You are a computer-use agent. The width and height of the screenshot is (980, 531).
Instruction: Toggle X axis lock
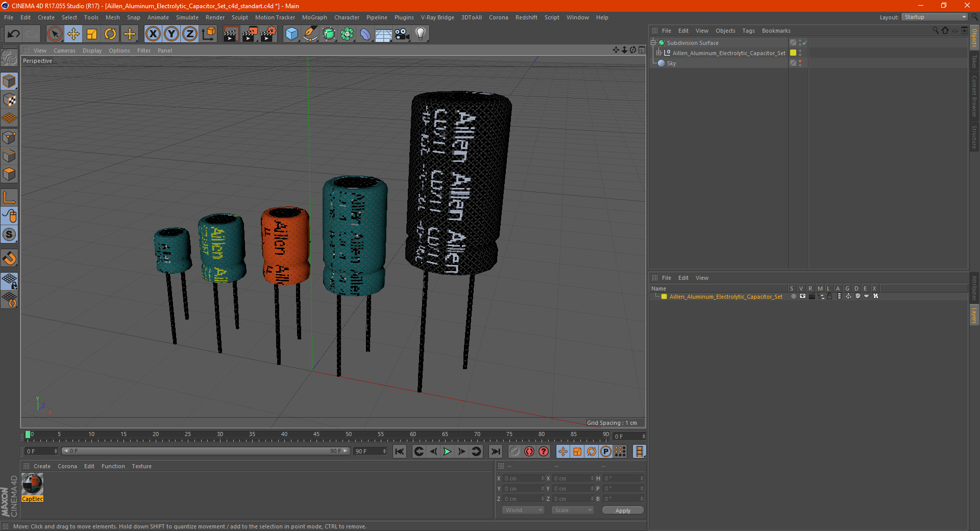click(x=153, y=34)
